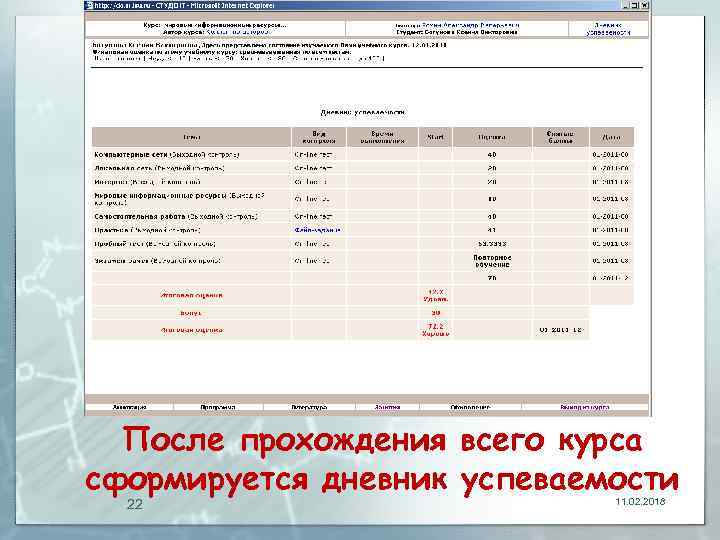Open the Аннотация item in the bottom bar
720x540 pixels.
pyautogui.click(x=129, y=407)
